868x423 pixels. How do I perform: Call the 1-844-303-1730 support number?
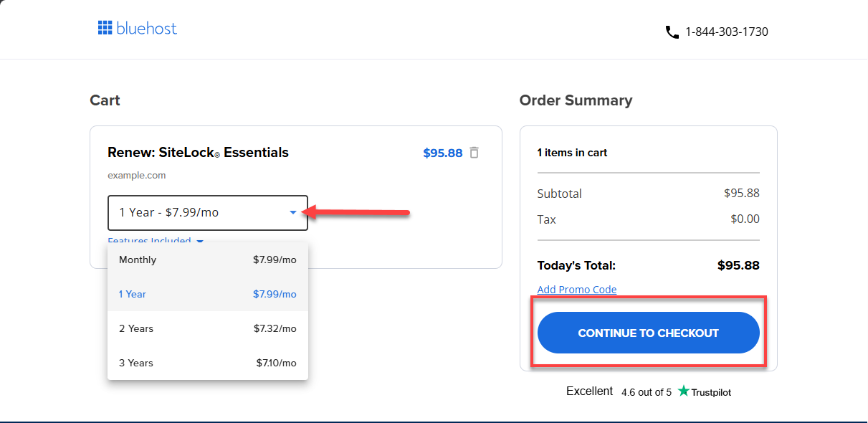[x=727, y=32]
